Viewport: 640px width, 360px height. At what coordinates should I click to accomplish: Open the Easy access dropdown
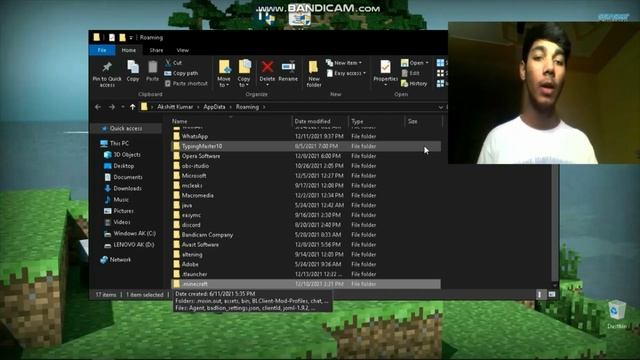click(x=346, y=73)
